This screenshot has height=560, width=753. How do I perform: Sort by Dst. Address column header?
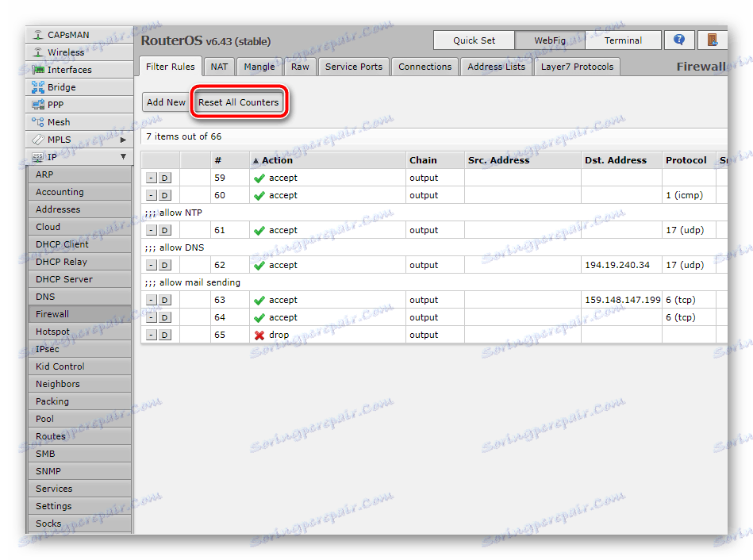tap(621, 160)
